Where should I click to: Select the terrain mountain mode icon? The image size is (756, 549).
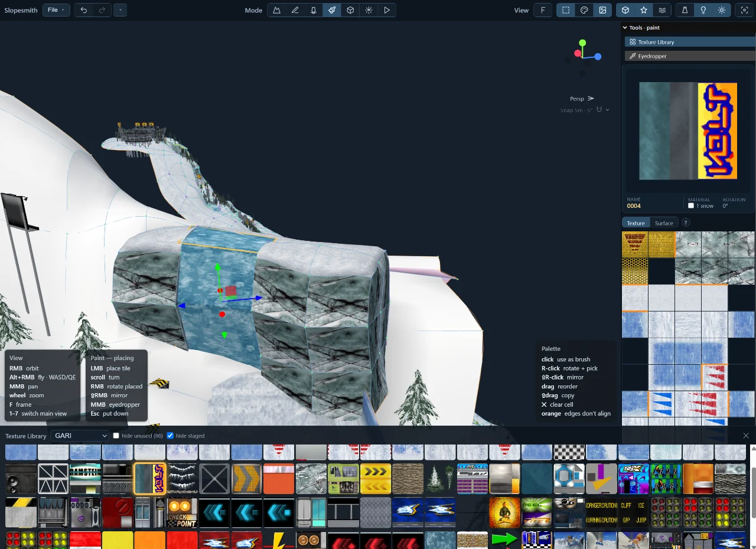[x=276, y=10]
